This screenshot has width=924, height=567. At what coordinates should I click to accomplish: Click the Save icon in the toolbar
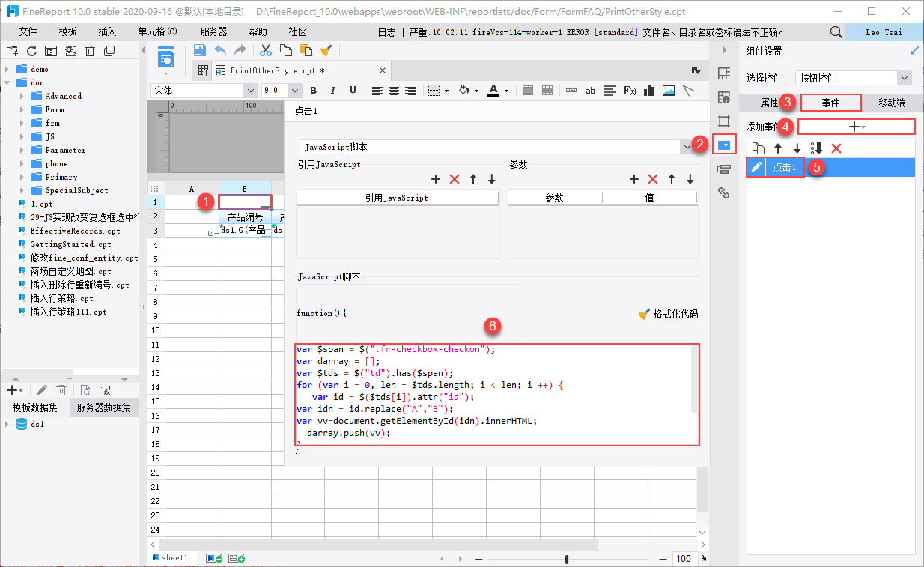pos(200,50)
